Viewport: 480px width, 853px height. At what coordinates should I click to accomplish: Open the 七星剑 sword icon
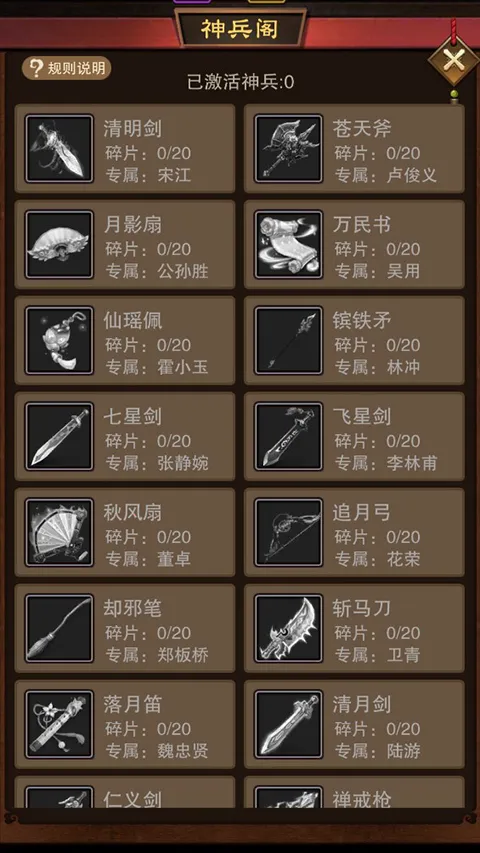click(x=59, y=436)
